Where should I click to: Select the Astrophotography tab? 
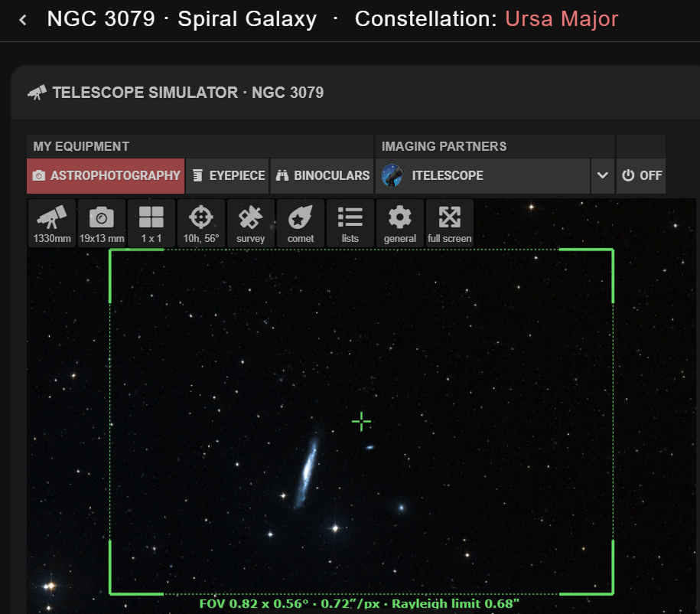[106, 175]
